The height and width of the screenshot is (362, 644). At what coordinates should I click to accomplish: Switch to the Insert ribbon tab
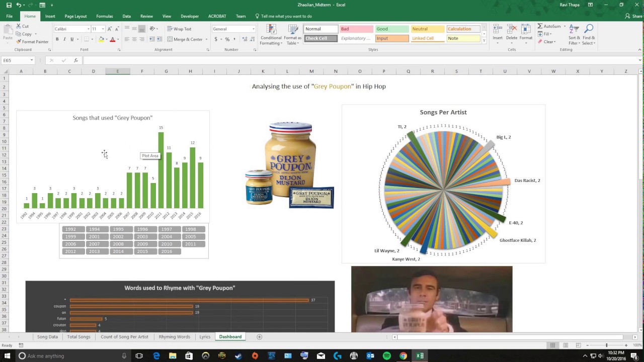pyautogui.click(x=50, y=16)
